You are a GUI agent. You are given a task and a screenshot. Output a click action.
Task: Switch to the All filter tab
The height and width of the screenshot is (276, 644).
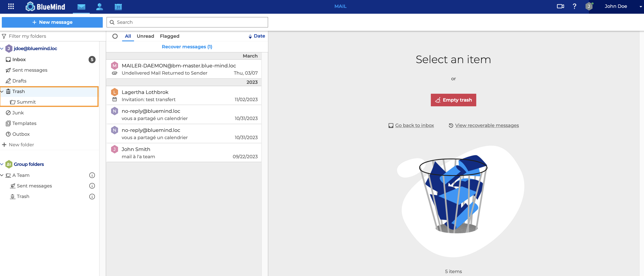click(x=128, y=36)
